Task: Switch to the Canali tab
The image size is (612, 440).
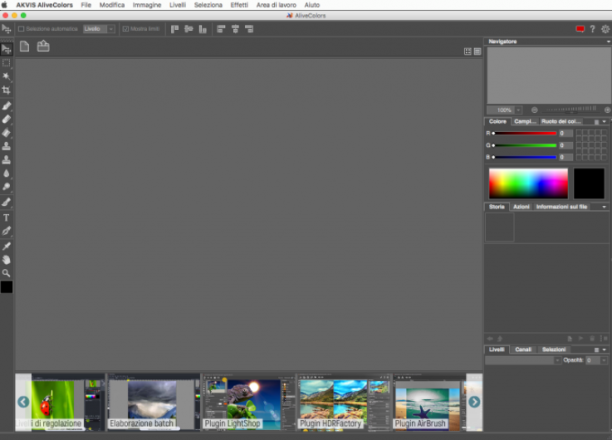Action: click(523, 349)
